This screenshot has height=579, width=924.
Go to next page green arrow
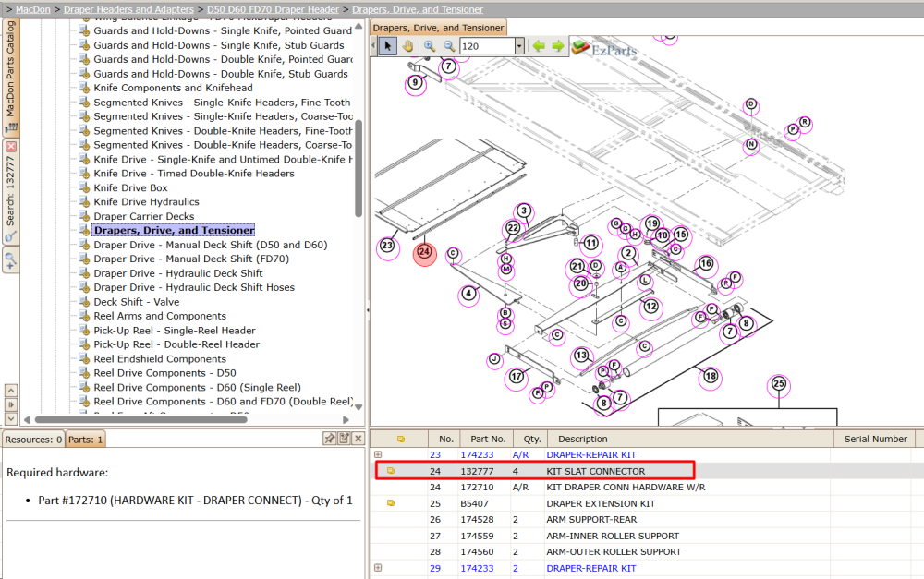pos(557,46)
